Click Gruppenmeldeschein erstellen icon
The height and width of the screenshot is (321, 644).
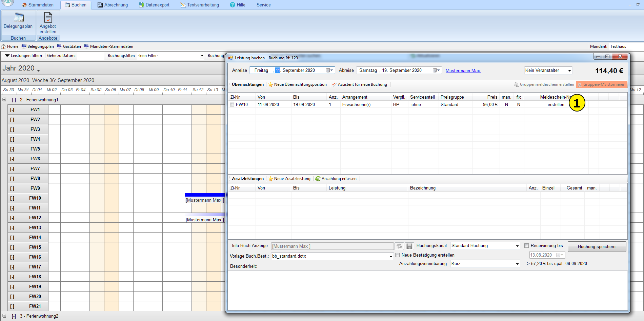[516, 85]
